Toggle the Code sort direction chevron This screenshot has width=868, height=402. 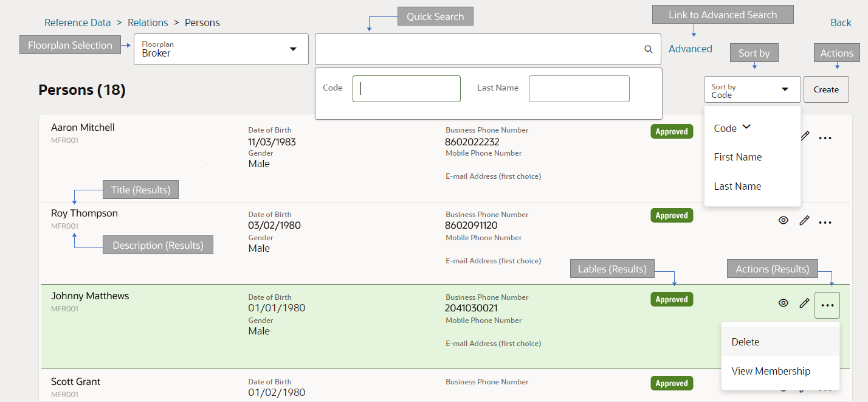click(745, 128)
